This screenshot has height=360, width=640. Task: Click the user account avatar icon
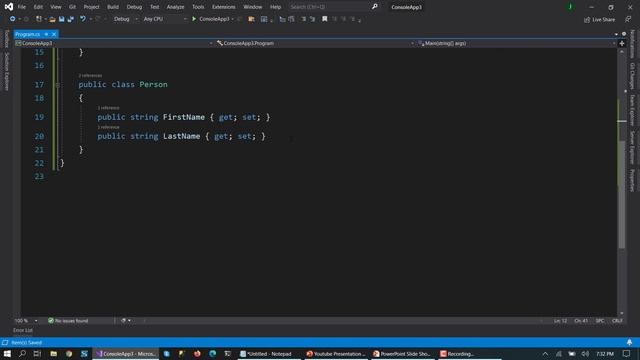(x=570, y=7)
